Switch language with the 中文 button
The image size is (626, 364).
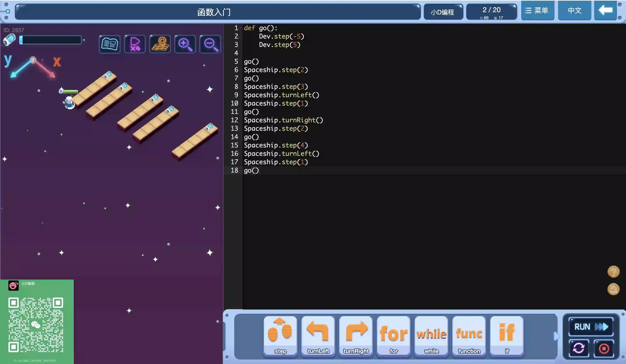[x=574, y=10]
